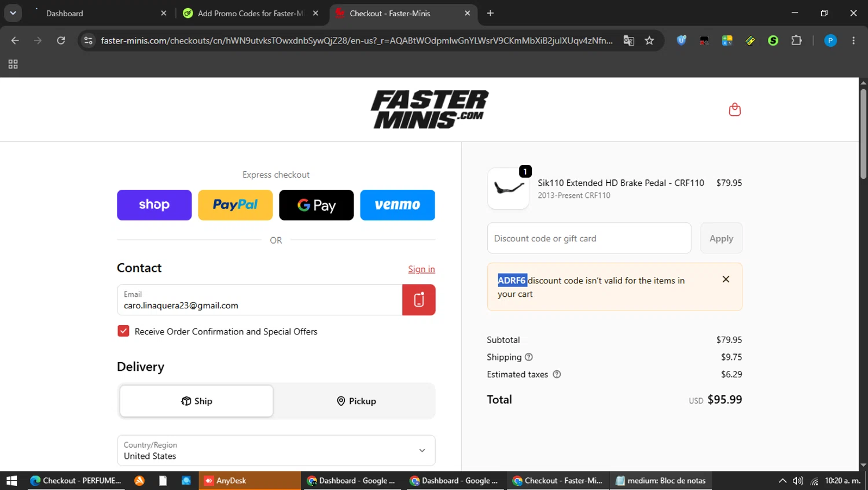The height and width of the screenshot is (490, 868).
Task: Open Chrome profile avatar P
Action: coord(830,40)
